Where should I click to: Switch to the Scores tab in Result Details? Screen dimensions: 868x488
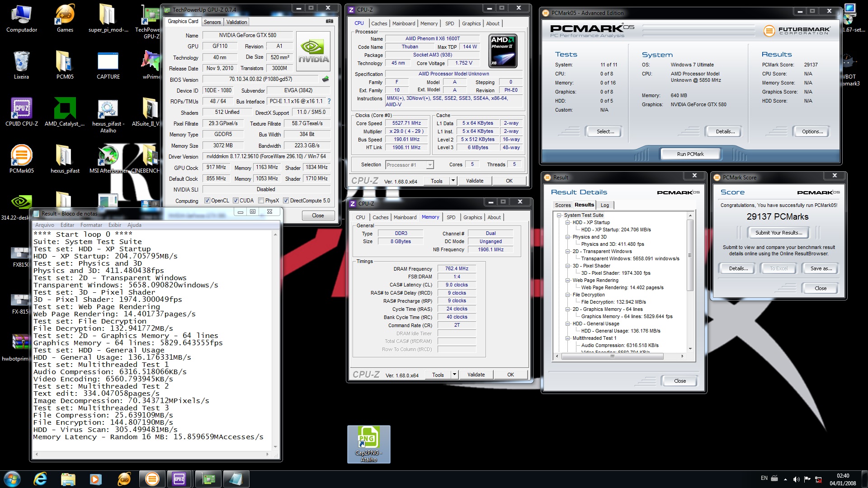(x=562, y=205)
